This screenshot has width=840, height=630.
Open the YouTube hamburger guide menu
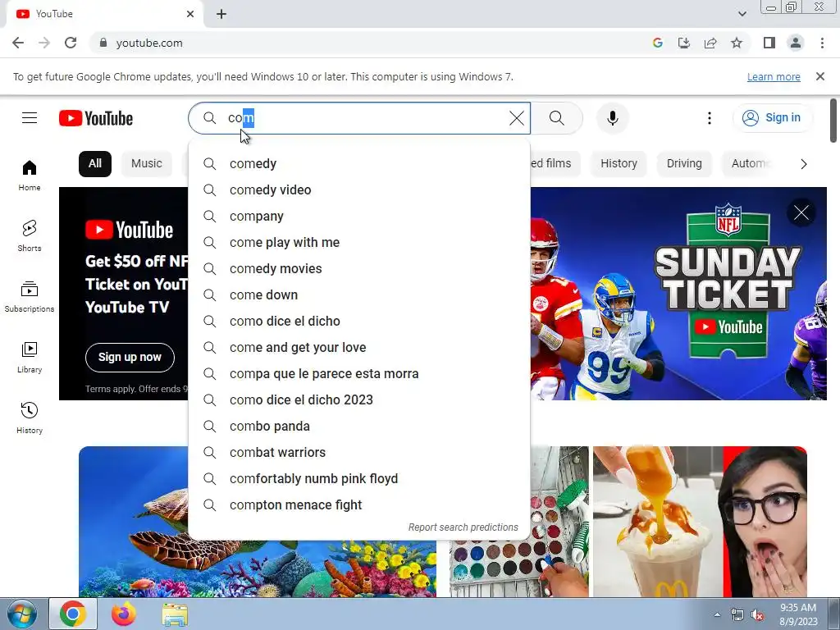click(30, 118)
